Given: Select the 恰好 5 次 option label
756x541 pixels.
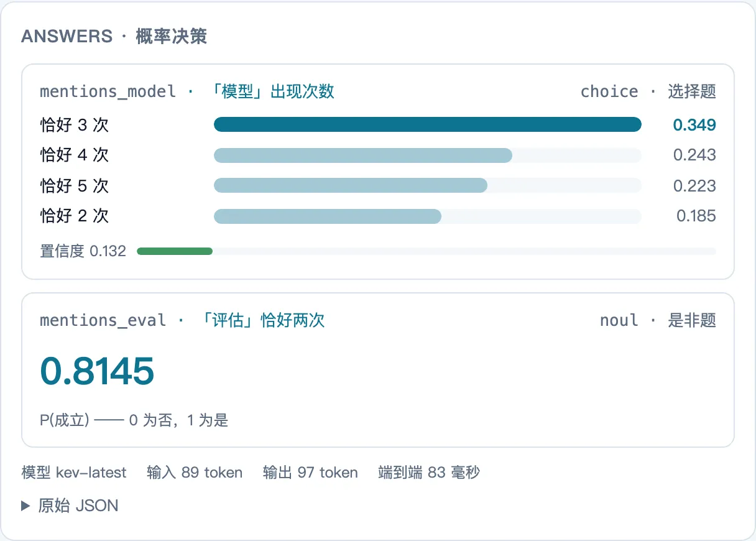Looking at the screenshot, I should pos(75,185).
